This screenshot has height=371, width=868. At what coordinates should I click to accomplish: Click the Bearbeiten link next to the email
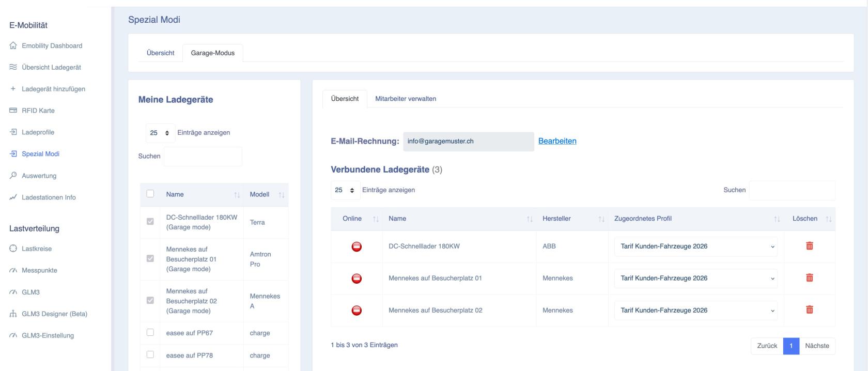tap(557, 141)
